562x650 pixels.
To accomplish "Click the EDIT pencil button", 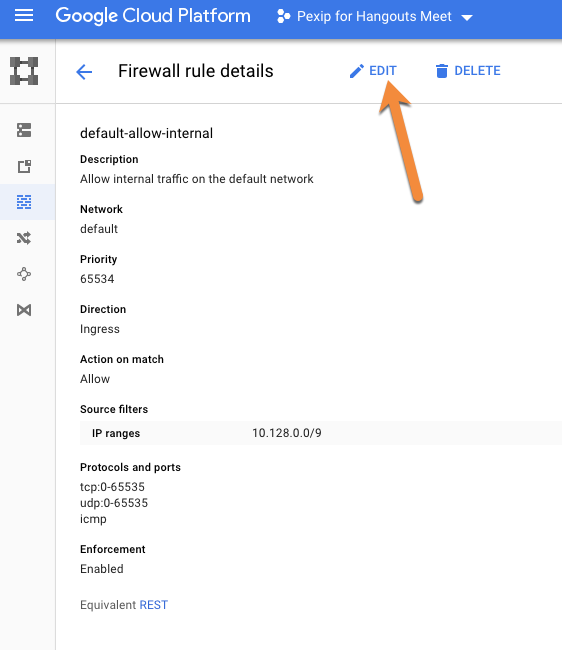I will coord(373,71).
